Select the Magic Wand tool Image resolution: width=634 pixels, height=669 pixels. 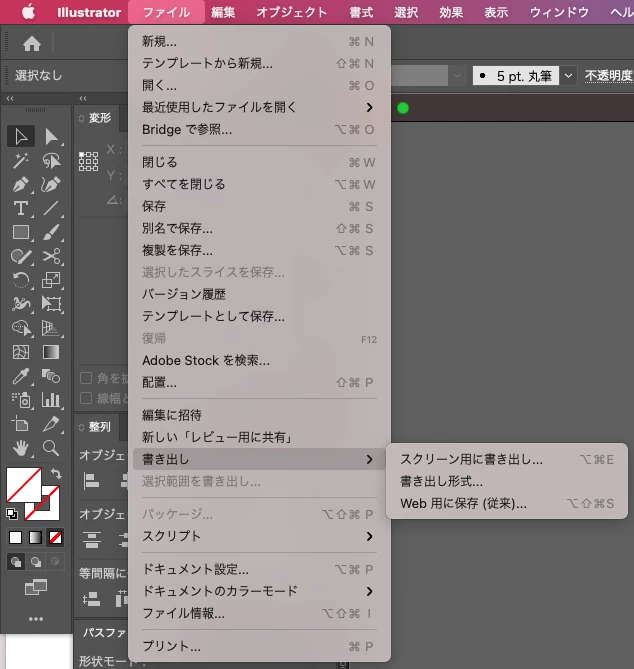[20, 160]
